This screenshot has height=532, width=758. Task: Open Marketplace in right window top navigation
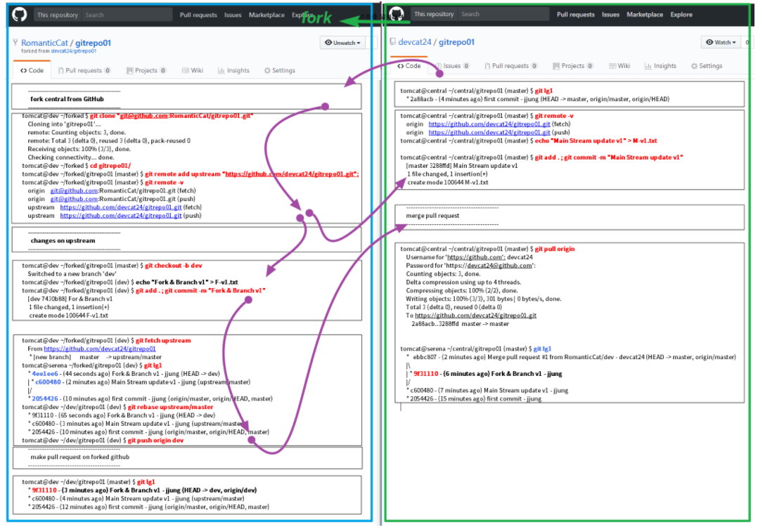pos(645,15)
